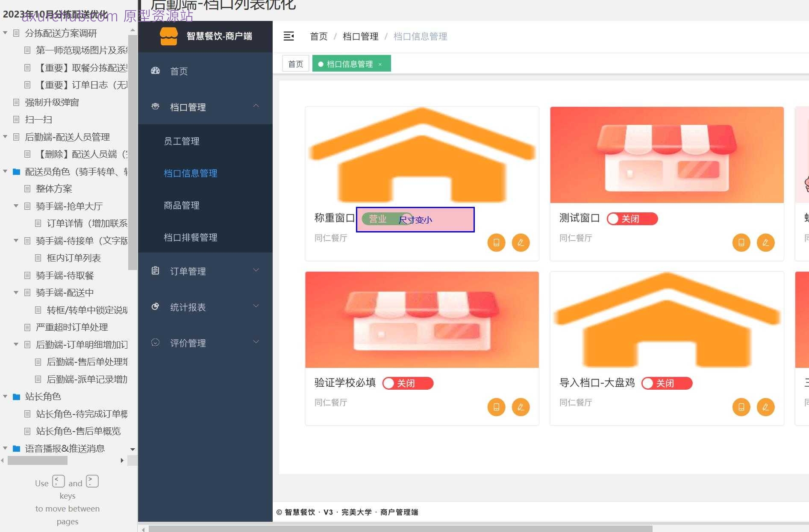Collapse the 档口管理 menu chevron
809x532 pixels.
pos(256,106)
